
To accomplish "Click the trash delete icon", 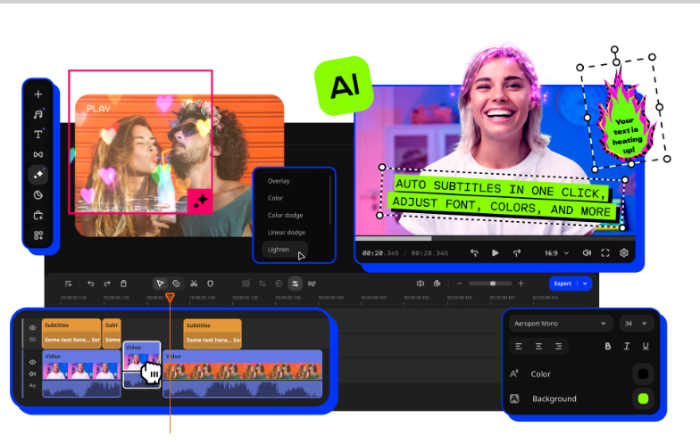I will point(124,283).
